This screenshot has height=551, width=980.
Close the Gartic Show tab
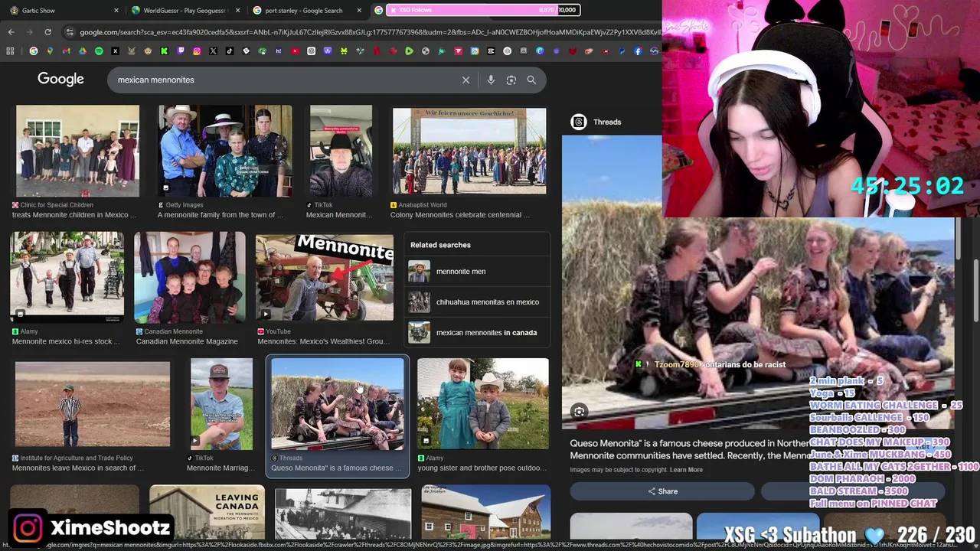(x=116, y=11)
